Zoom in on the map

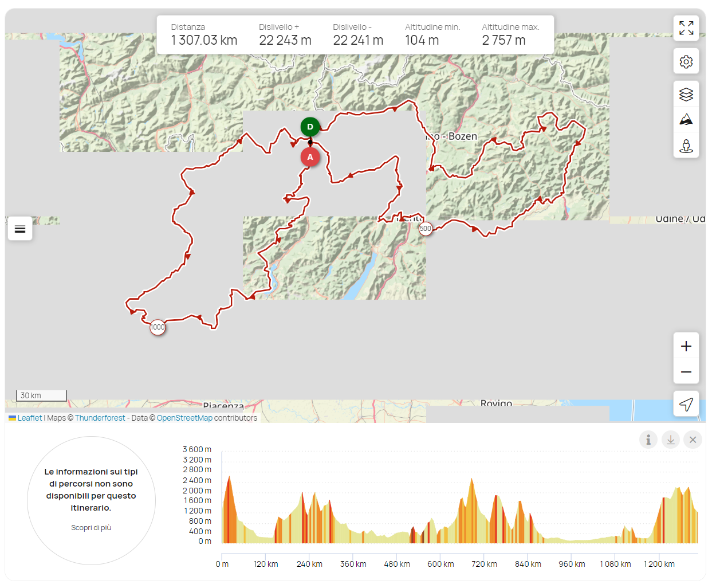click(x=686, y=346)
